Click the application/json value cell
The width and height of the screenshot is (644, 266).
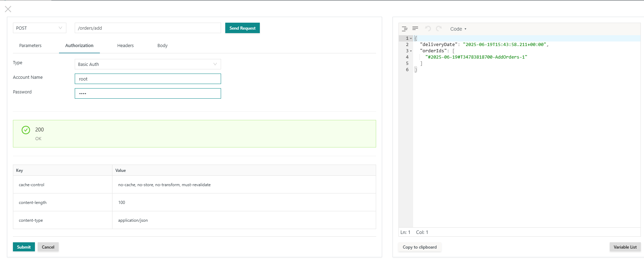point(244,220)
